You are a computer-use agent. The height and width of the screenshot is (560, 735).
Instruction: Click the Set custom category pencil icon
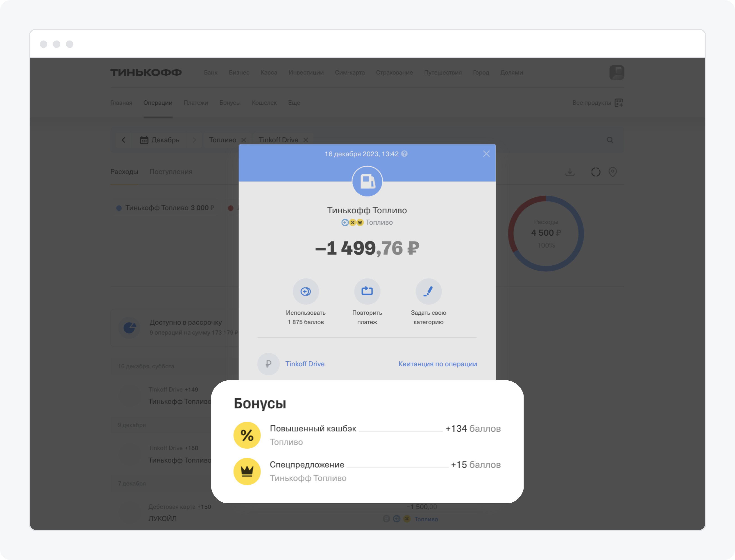point(429,291)
